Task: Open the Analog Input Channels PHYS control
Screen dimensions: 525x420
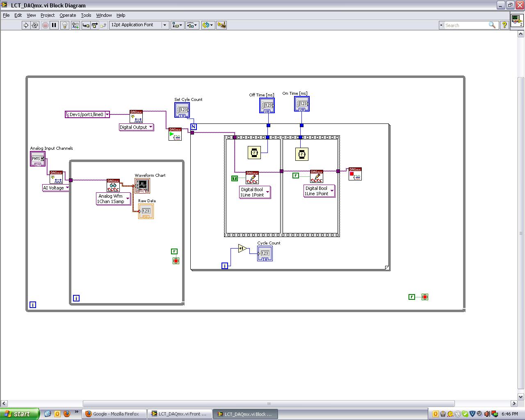Action: point(38,159)
